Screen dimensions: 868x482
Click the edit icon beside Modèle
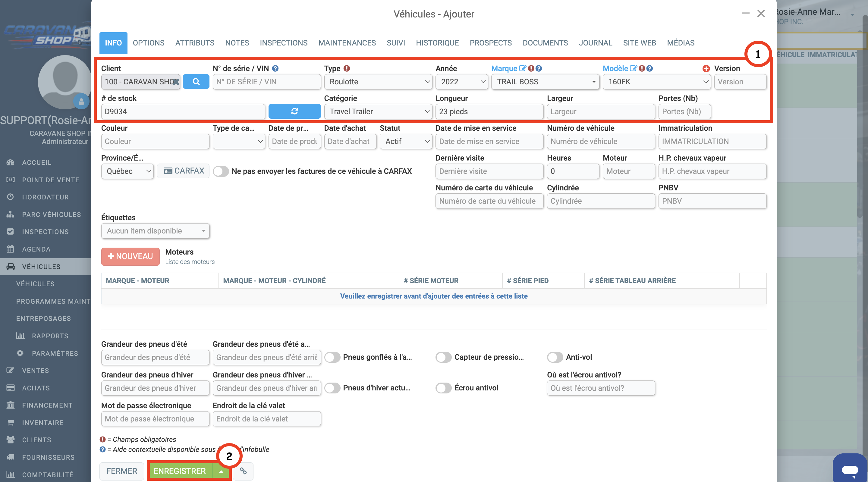(634, 68)
